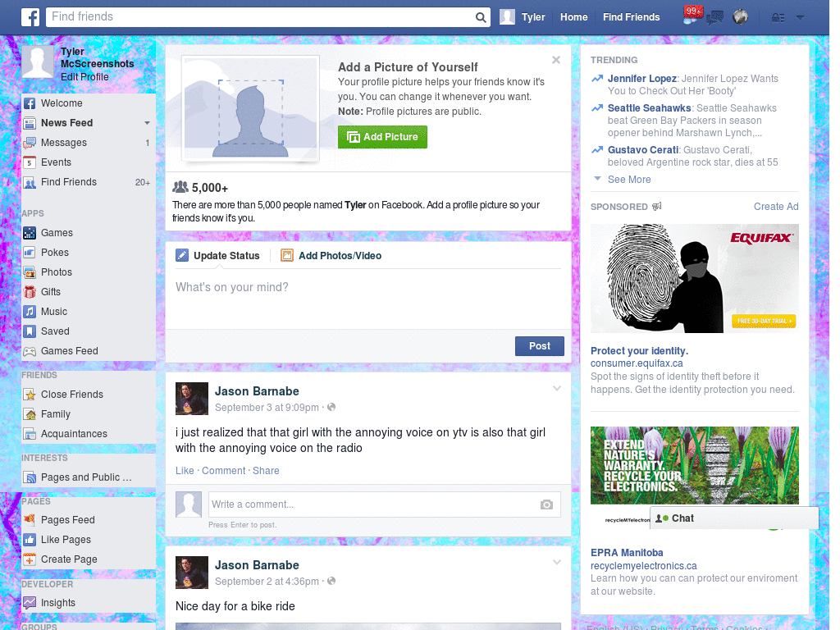Open the Gifts app icon
The width and height of the screenshot is (840, 630).
tap(30, 292)
